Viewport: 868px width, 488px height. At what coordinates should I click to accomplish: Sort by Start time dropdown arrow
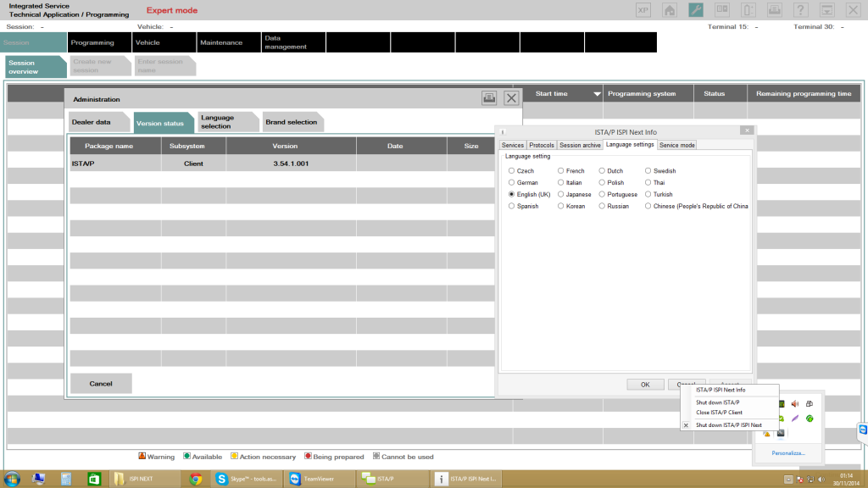(x=597, y=94)
